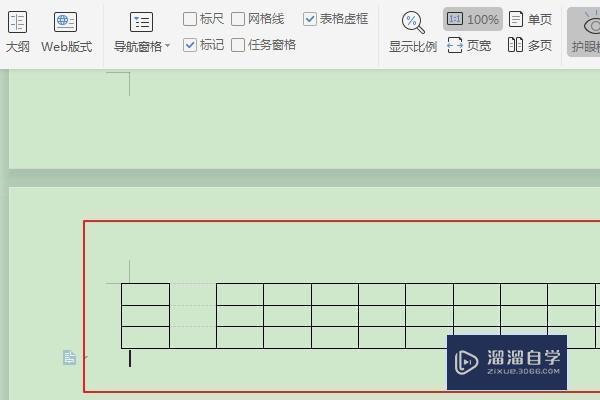The image size is (600, 400).
Task: Enable the 网格线 gridlines checkbox
Action: [x=238, y=19]
